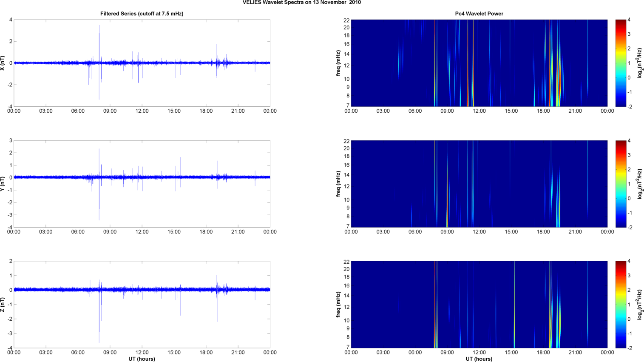The image size is (644, 362).
Task: Click the colorbar beside the middle wavelet plot
Action: [x=621, y=184]
